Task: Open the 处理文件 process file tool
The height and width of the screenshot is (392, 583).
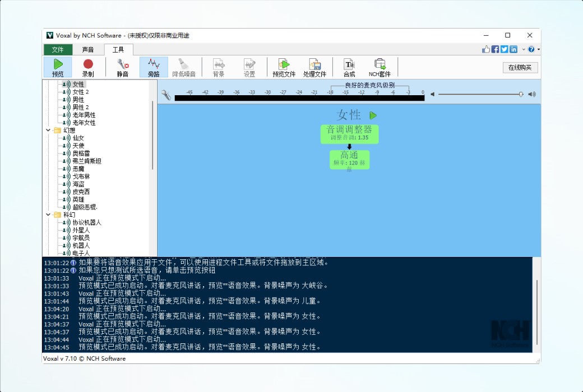Action: (314, 67)
